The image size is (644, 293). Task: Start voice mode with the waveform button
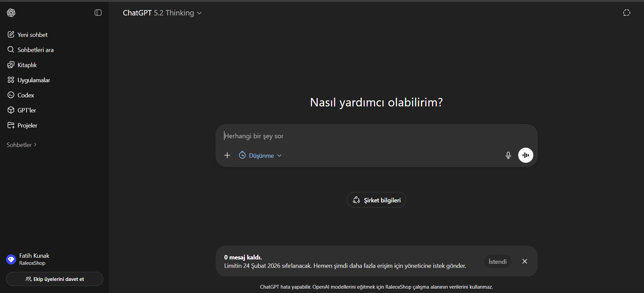click(x=526, y=155)
